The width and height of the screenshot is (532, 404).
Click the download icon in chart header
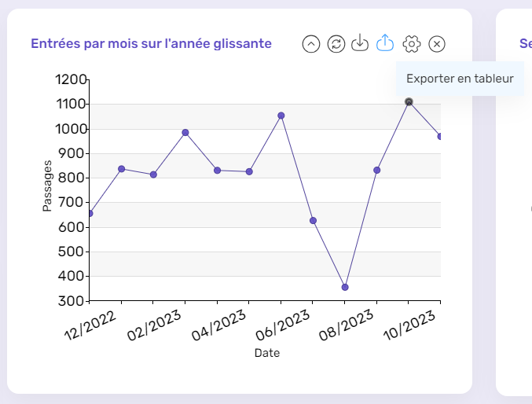click(x=360, y=44)
